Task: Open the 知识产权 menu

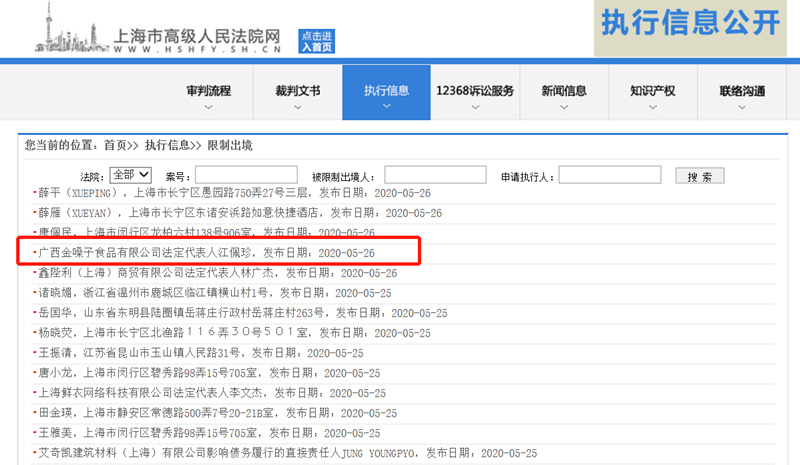Action: tap(653, 91)
